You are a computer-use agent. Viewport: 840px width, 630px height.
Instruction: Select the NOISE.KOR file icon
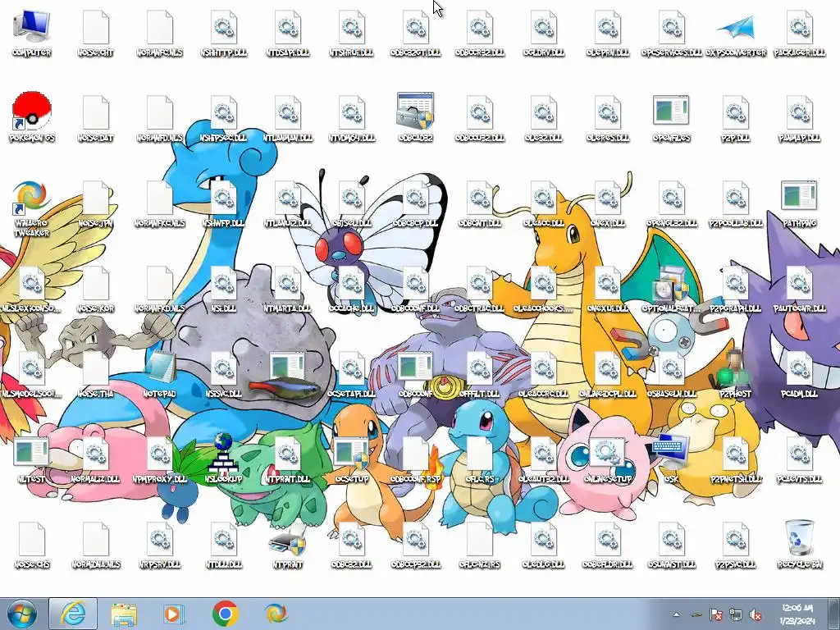(96, 283)
